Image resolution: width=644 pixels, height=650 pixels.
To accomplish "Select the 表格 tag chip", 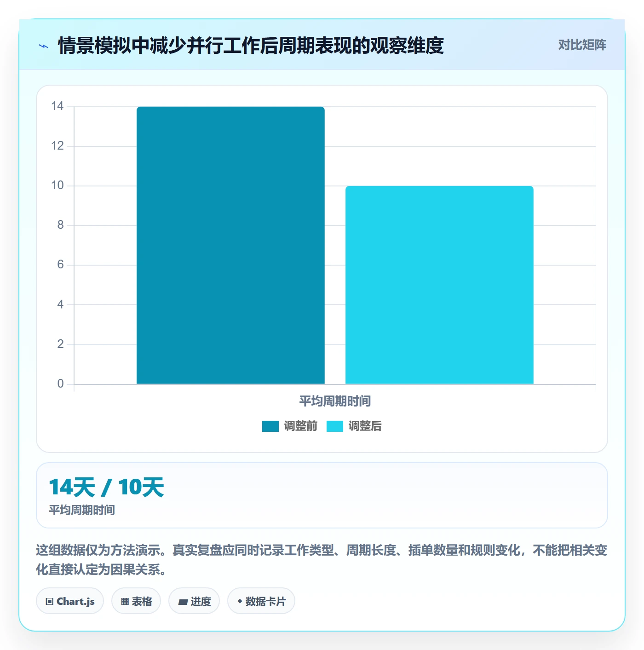I will [136, 601].
